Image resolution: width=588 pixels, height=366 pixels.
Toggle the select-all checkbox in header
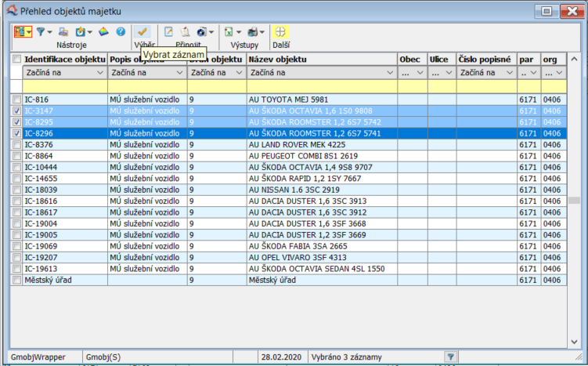click(x=16, y=60)
